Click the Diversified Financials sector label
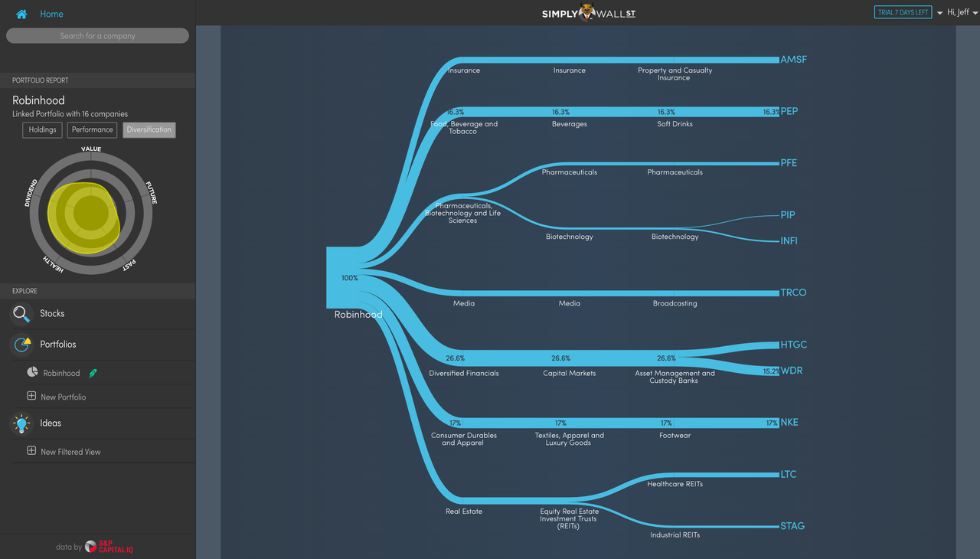This screenshot has width=980, height=559. [x=464, y=374]
